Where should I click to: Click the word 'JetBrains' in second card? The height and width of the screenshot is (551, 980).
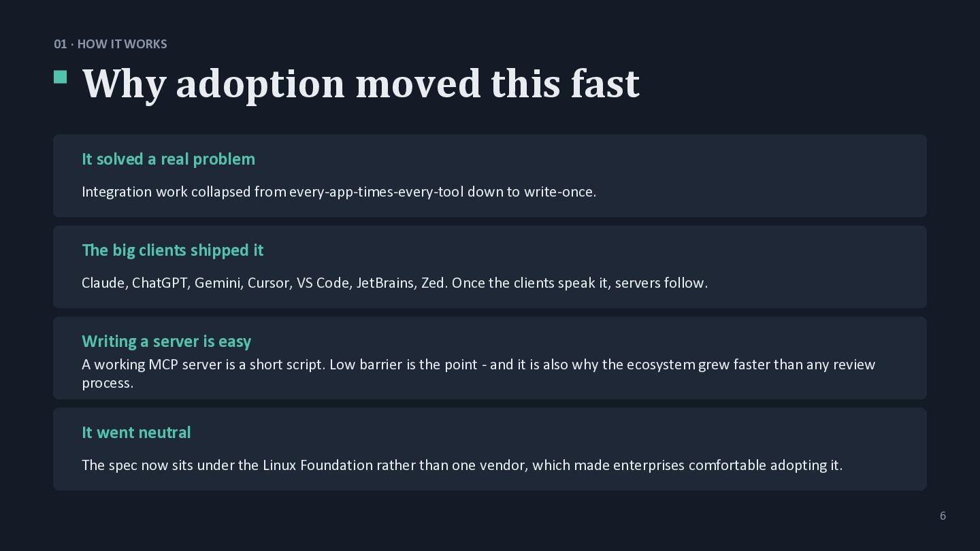[x=386, y=283]
